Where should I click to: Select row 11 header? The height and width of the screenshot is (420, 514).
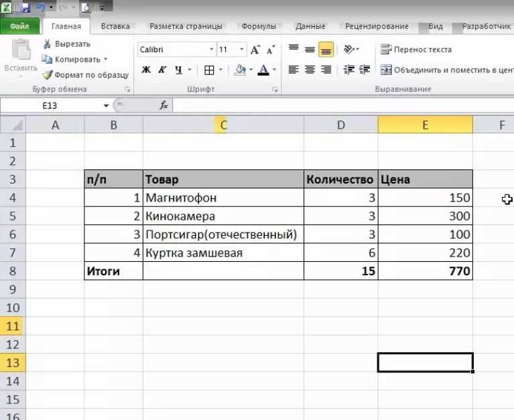click(13, 326)
